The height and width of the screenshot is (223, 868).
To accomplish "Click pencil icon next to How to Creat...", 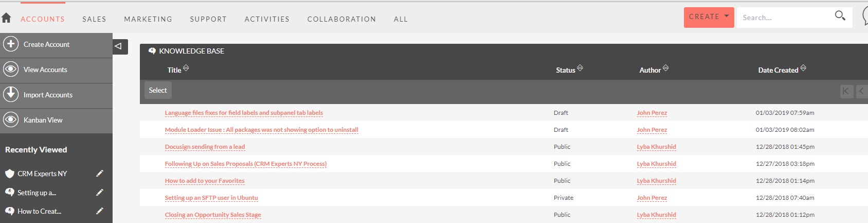I will coord(100,211).
